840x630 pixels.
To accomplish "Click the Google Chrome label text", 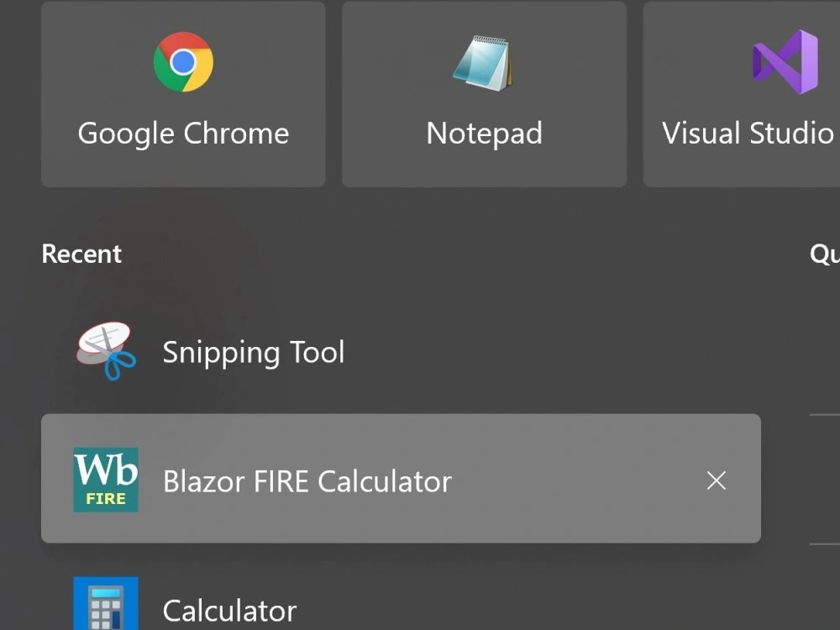I will tap(182, 133).
